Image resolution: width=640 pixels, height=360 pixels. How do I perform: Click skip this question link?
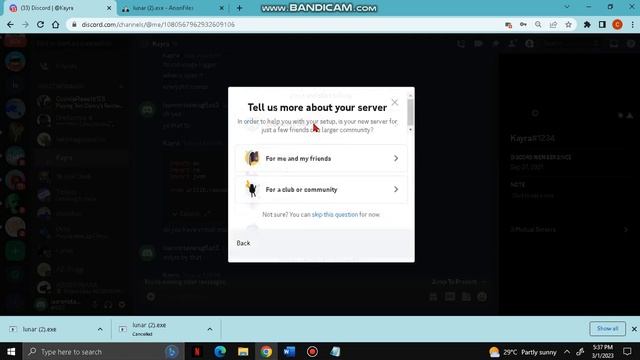pos(335,214)
